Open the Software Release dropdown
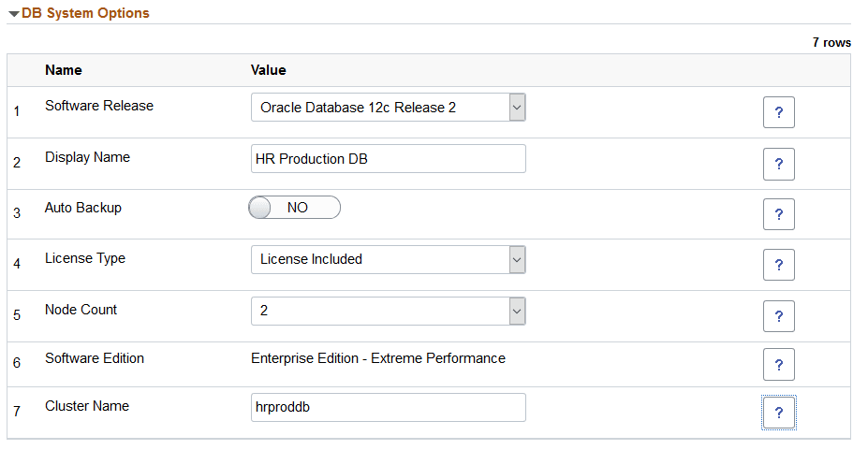This screenshot has height=450, width=868. coord(388,108)
